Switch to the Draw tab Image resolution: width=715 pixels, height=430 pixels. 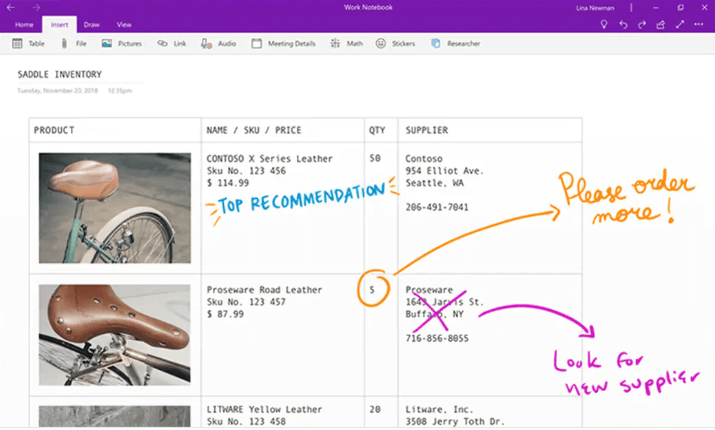pos(91,24)
